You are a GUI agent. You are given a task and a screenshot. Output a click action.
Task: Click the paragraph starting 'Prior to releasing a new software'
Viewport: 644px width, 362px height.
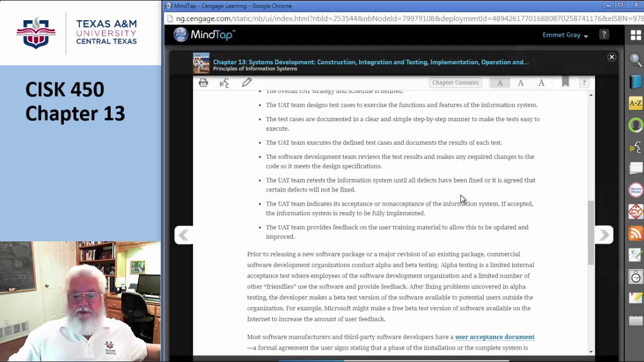(390, 287)
